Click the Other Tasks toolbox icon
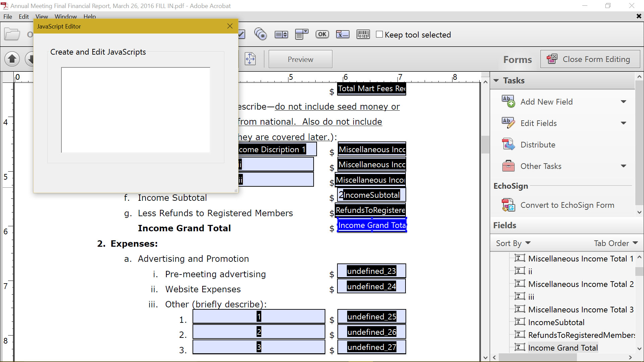 tap(508, 166)
